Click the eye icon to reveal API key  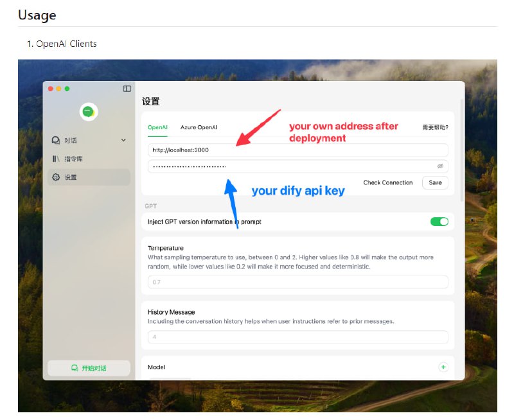click(x=441, y=167)
